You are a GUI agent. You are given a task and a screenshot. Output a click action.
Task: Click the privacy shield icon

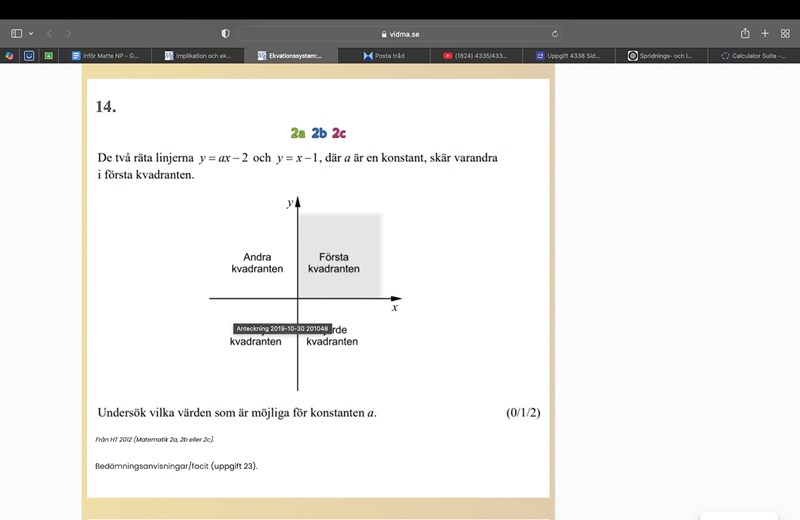point(225,33)
